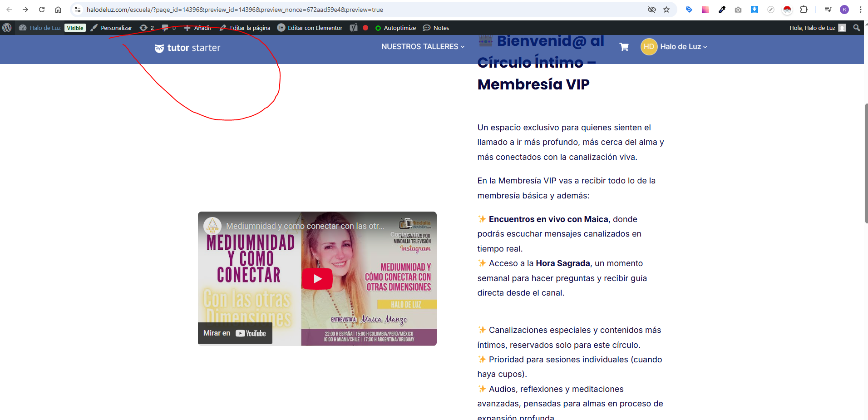Open the Yoast SEO admin bar icon
The image size is (868, 420).
(x=354, y=28)
